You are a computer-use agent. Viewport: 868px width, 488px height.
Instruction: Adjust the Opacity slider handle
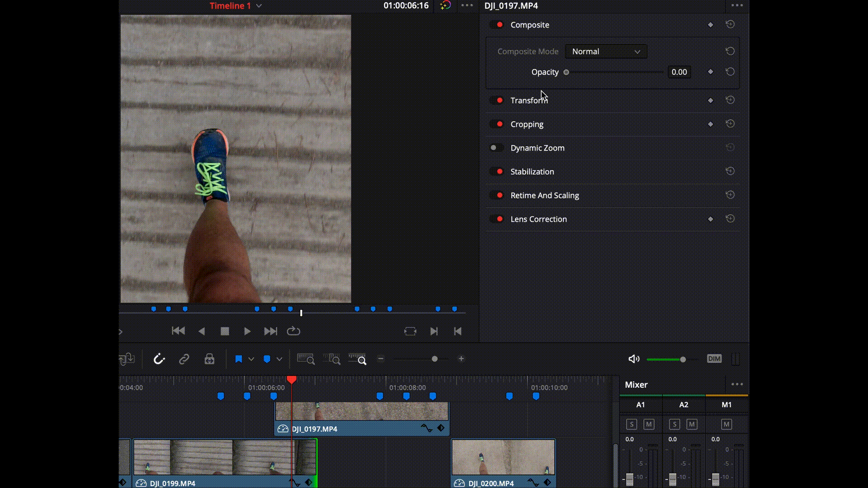point(566,72)
